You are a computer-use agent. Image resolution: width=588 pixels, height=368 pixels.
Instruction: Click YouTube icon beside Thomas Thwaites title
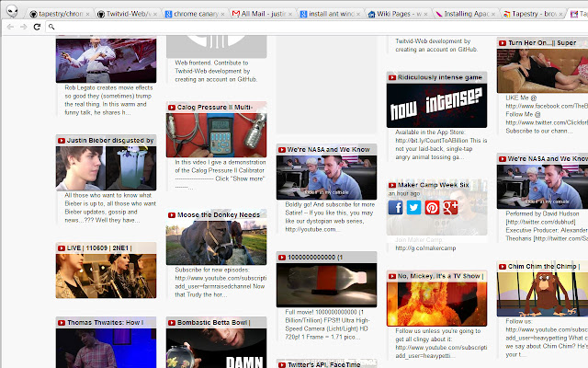[x=62, y=323]
